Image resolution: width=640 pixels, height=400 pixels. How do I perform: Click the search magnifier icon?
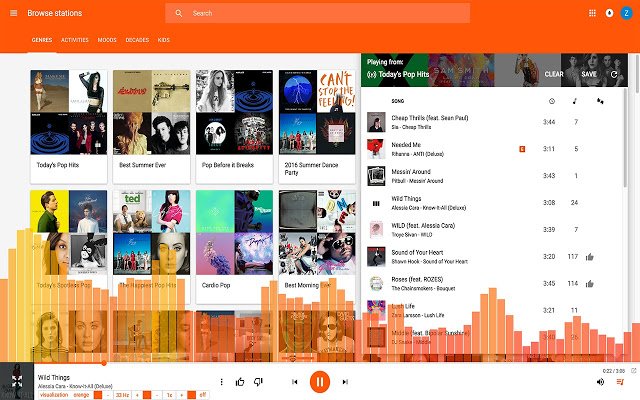179,13
